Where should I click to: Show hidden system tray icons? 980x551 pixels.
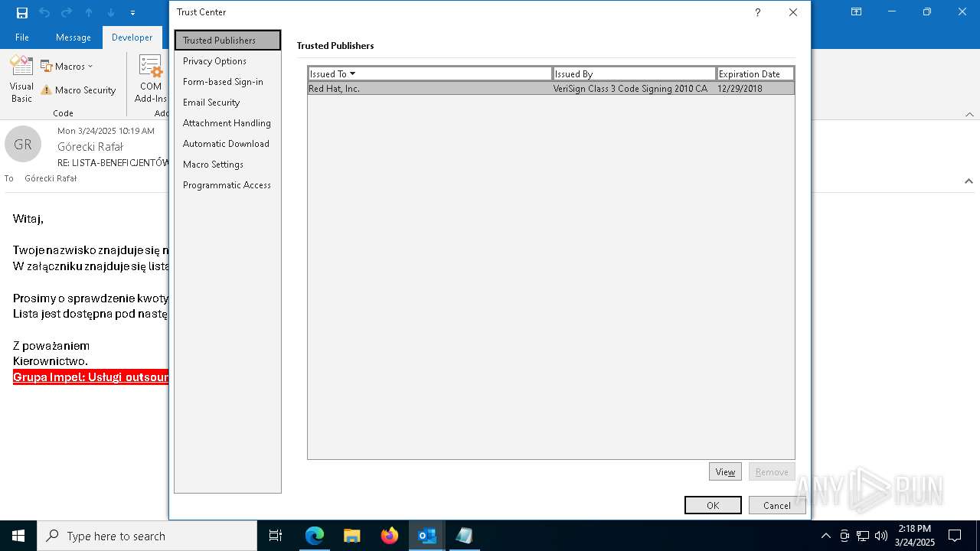pos(825,536)
